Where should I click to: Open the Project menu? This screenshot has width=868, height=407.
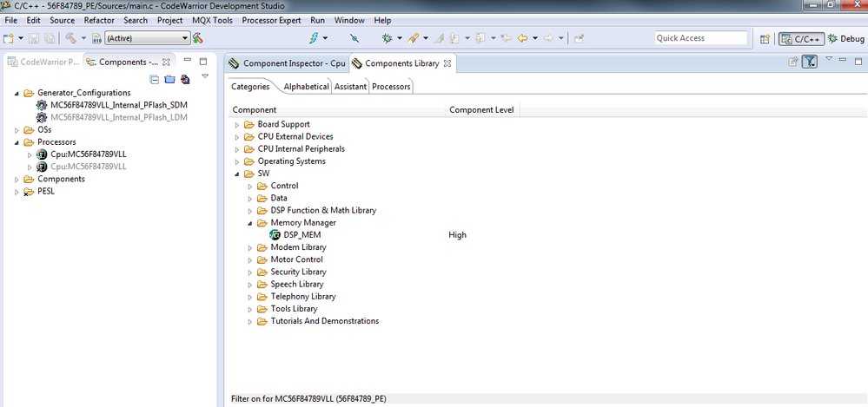tap(169, 21)
